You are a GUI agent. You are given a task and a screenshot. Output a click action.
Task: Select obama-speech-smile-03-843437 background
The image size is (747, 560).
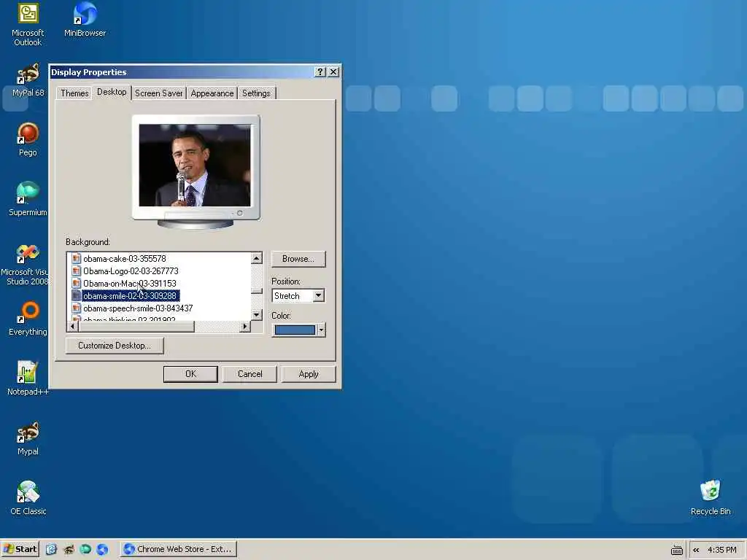click(x=138, y=308)
